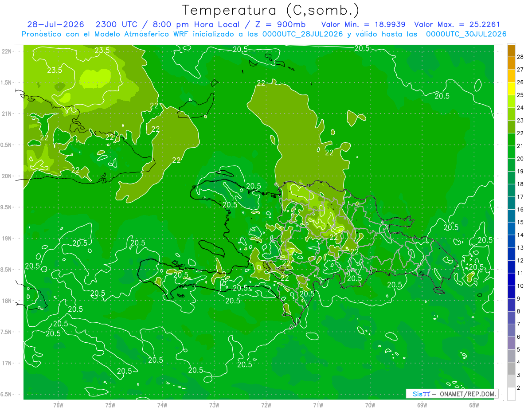
Task: Click the blue legend swatch between 14 and 15
Action: (x=511, y=229)
